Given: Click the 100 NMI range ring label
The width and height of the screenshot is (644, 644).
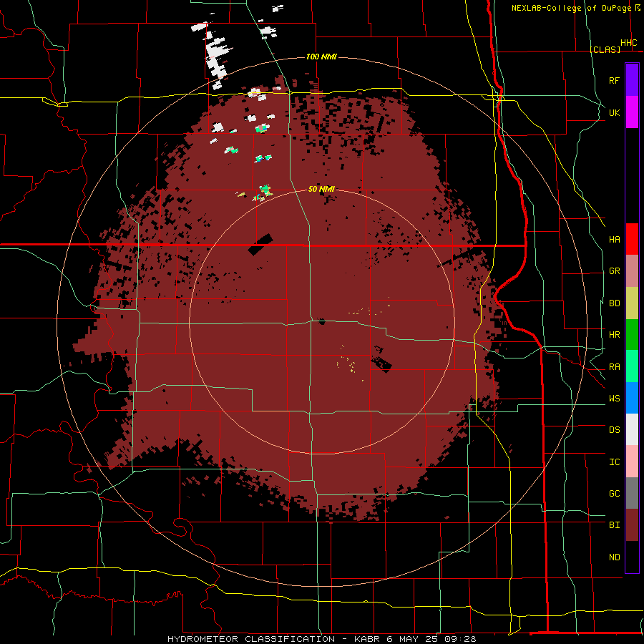Looking at the screenshot, I should coord(321,57).
